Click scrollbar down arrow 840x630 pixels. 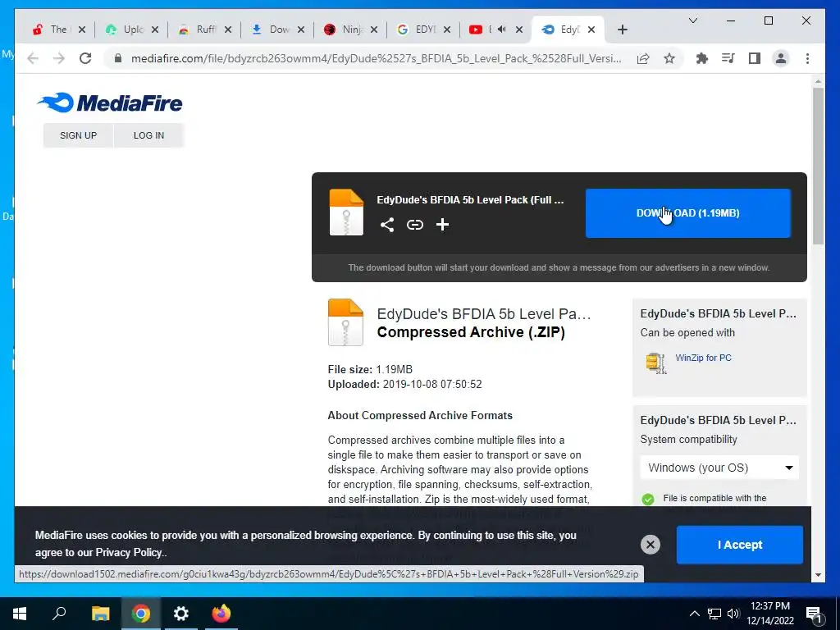(x=818, y=575)
